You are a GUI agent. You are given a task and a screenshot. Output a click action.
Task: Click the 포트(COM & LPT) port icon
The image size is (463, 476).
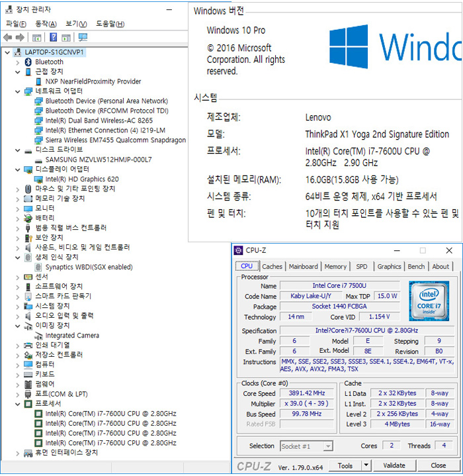tap(28, 394)
